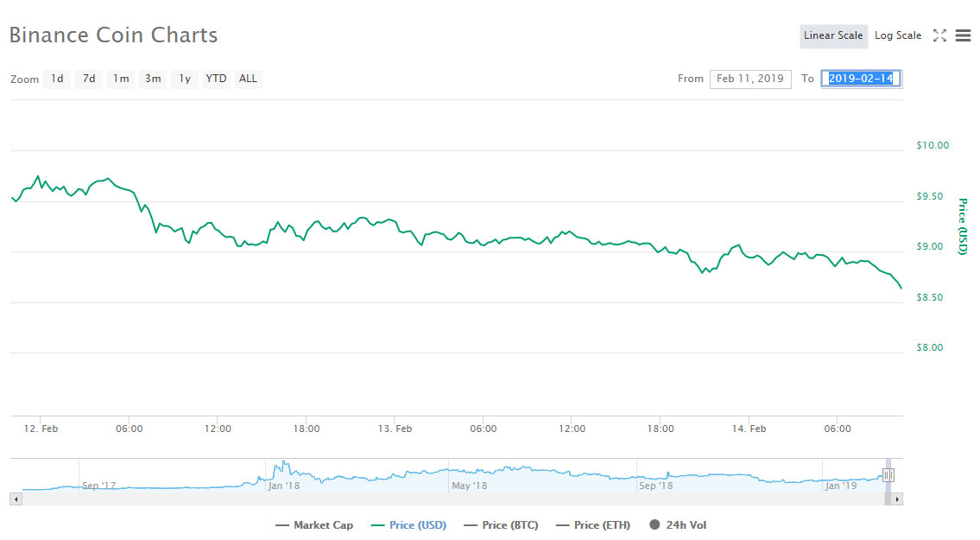Set zoom to 1y
Viewport: 980px width, 540px height.
(185, 79)
